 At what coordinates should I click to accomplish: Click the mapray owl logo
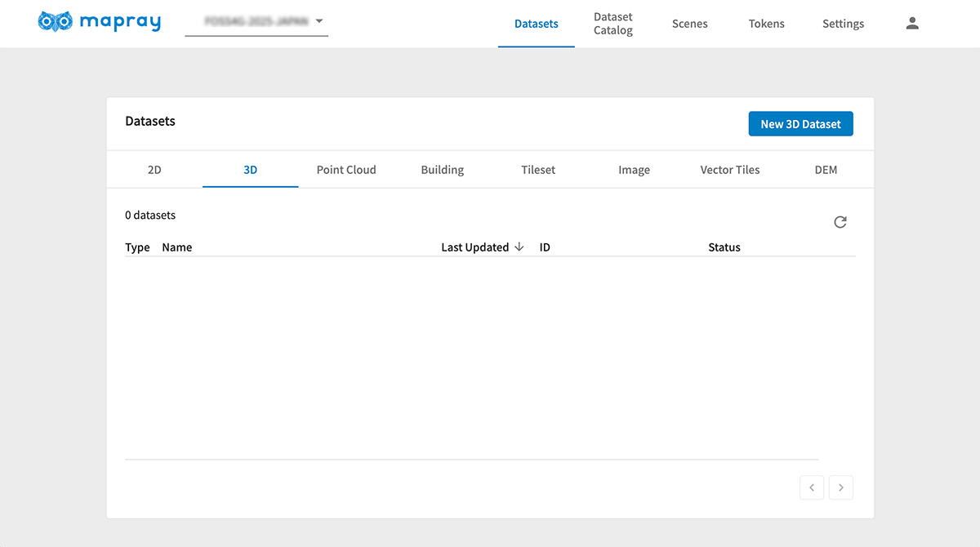pyautogui.click(x=56, y=22)
